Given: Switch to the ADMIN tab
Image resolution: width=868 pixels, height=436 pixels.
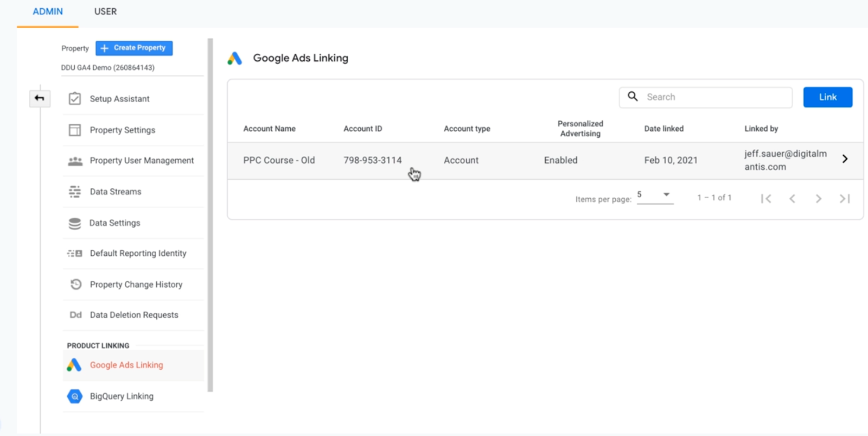Looking at the screenshot, I should click(48, 11).
